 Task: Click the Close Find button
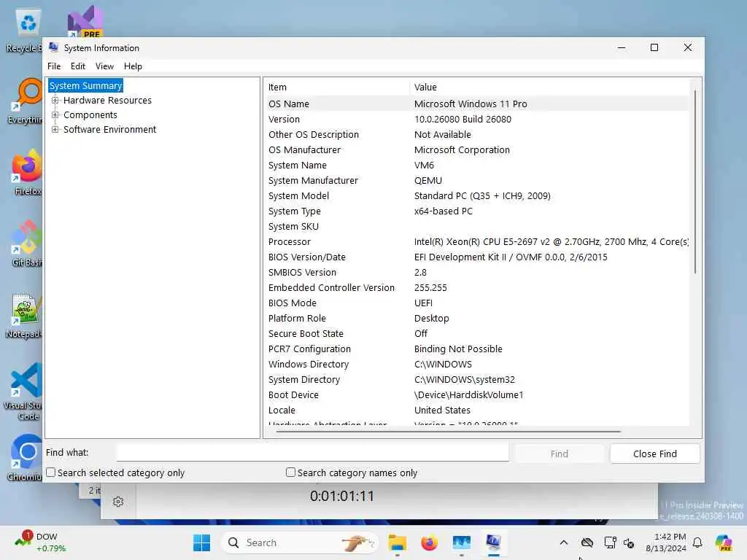click(655, 454)
